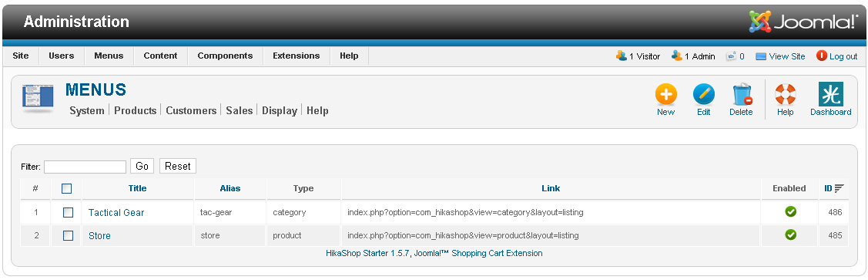Open the Display menu in HikaShop
This screenshot has height=280, width=868.
point(280,110)
